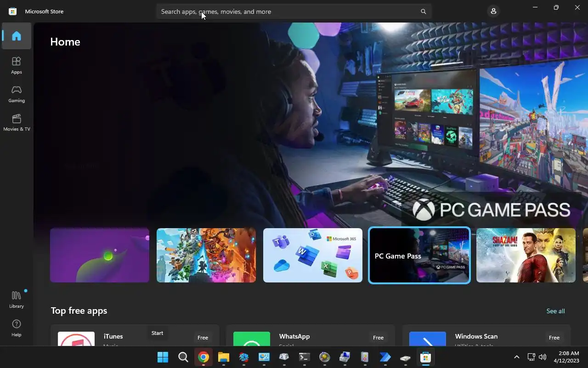588x368 pixels.
Task: Click the Free button for iTunes
Action: coord(203,338)
